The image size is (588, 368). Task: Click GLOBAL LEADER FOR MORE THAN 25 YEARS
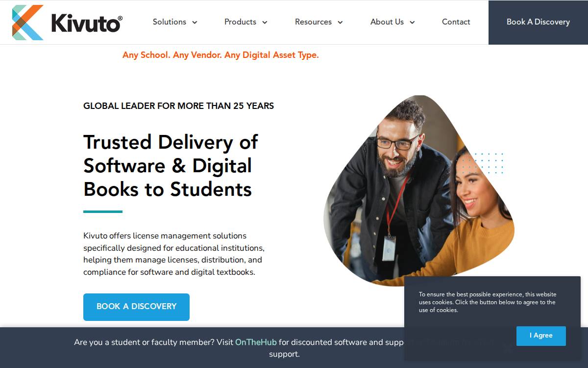tap(178, 106)
